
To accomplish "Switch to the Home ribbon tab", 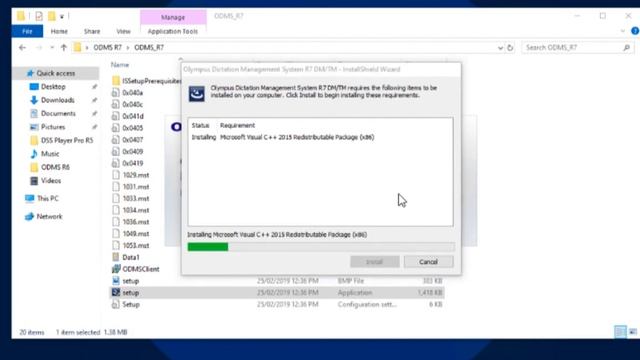I will 59,31.
